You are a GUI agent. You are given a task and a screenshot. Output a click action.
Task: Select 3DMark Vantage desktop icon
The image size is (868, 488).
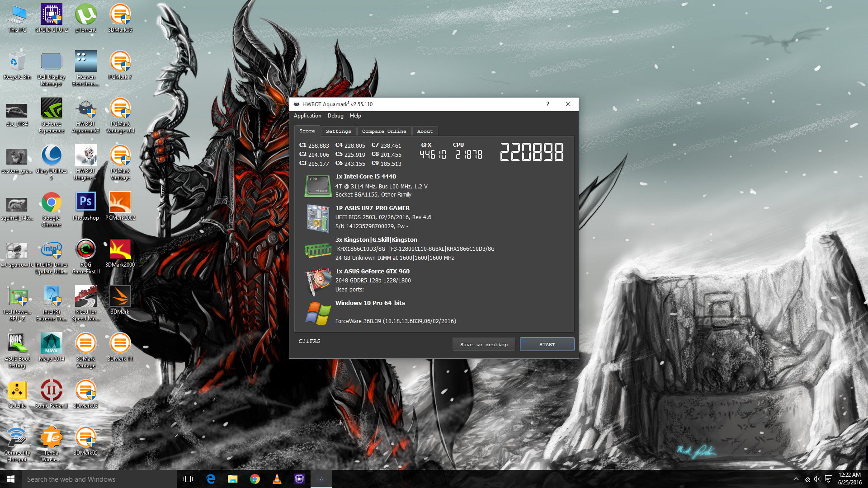tap(86, 351)
